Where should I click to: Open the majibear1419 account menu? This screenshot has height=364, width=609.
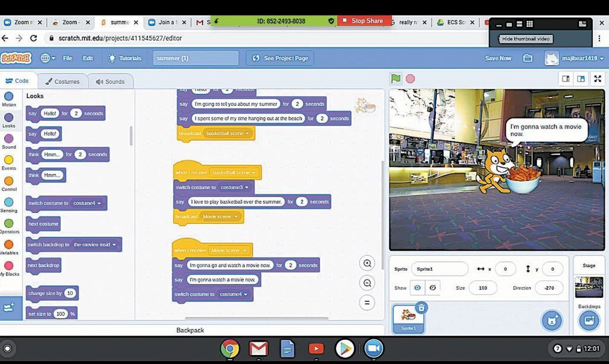click(x=575, y=58)
